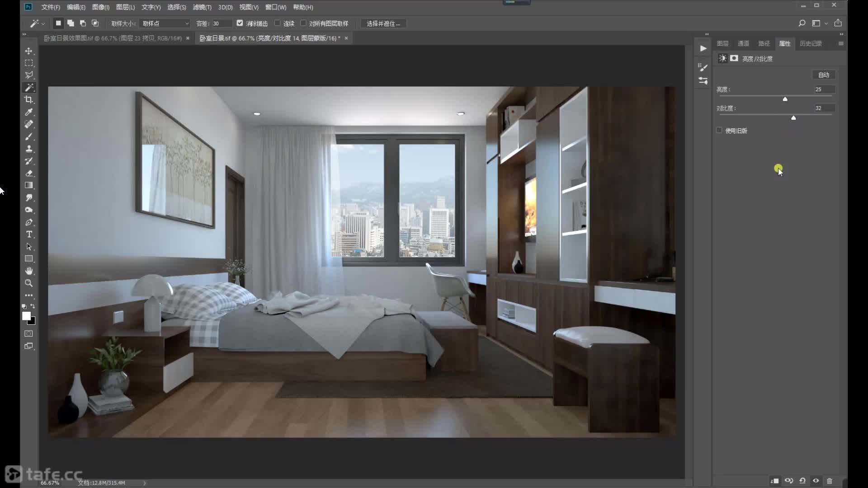Select the Zoom tool
Screen dimensions: 868x488
pos(28,283)
